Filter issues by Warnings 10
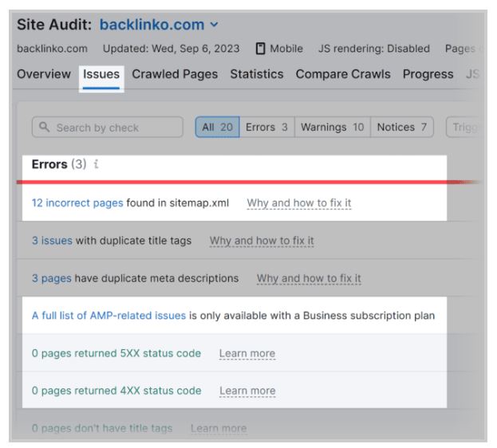Image resolution: width=497 pixels, height=448 pixels. pos(333,127)
